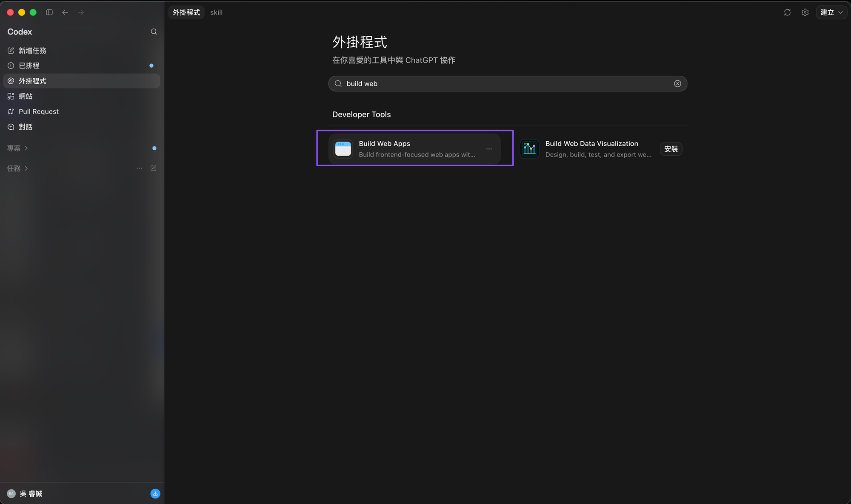Install Build Web Data Visualization via 安裝
The image size is (851, 504).
671,149
